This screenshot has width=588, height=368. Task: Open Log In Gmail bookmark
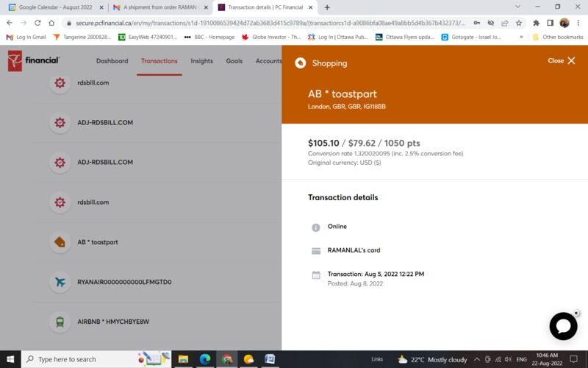tap(26, 37)
